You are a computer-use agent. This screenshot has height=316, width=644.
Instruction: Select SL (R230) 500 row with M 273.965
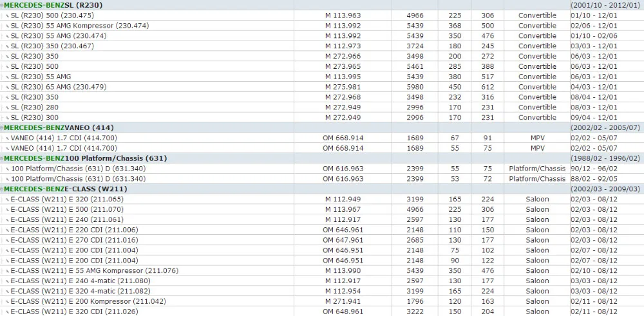click(35, 66)
